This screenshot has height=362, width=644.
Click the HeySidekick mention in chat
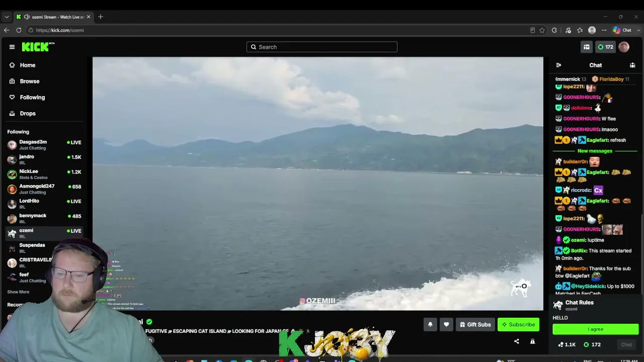(588, 287)
